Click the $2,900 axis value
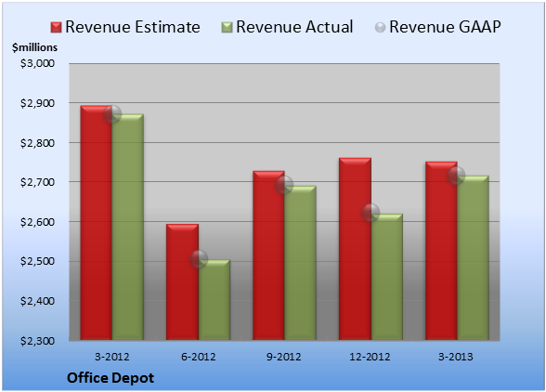The height and width of the screenshot is (392, 546). [x=37, y=103]
